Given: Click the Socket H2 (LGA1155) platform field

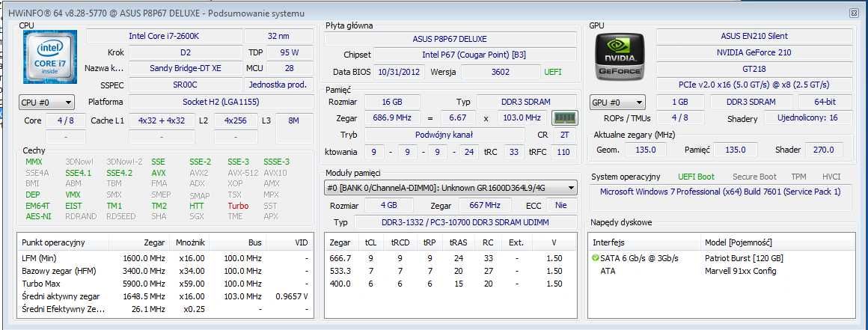Looking at the screenshot, I should pos(221,102).
